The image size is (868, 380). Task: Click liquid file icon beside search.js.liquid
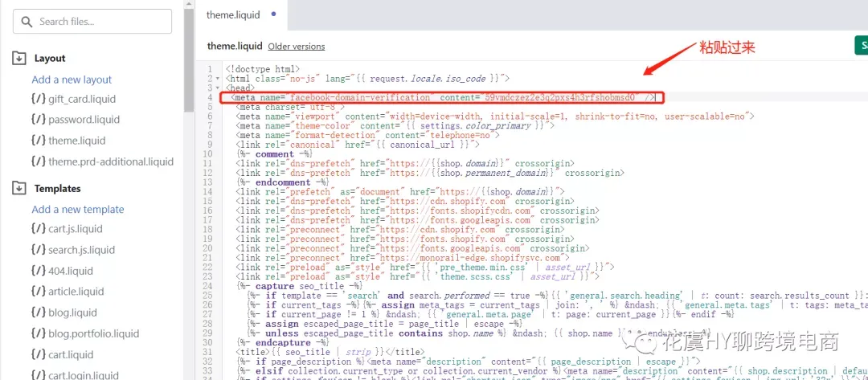tap(39, 249)
